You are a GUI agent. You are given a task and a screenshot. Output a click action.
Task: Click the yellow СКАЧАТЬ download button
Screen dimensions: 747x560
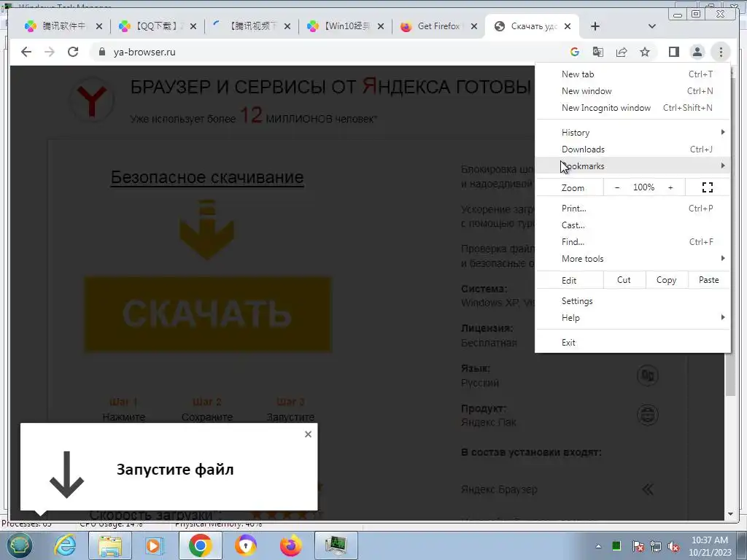pyautogui.click(x=208, y=314)
